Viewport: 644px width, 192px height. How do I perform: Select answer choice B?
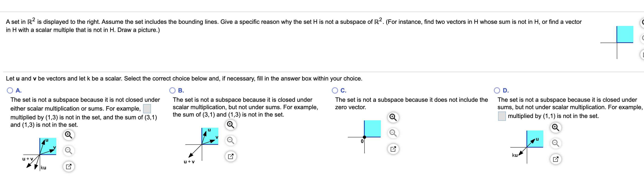(172, 90)
